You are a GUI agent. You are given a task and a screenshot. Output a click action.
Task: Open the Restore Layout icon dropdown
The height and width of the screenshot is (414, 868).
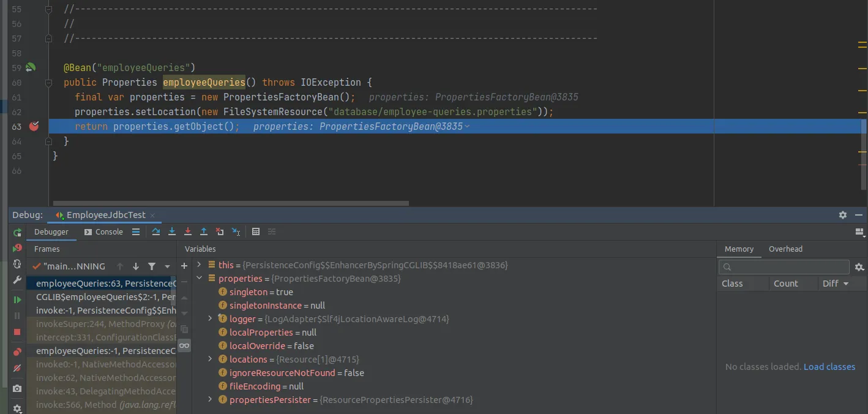tap(859, 232)
